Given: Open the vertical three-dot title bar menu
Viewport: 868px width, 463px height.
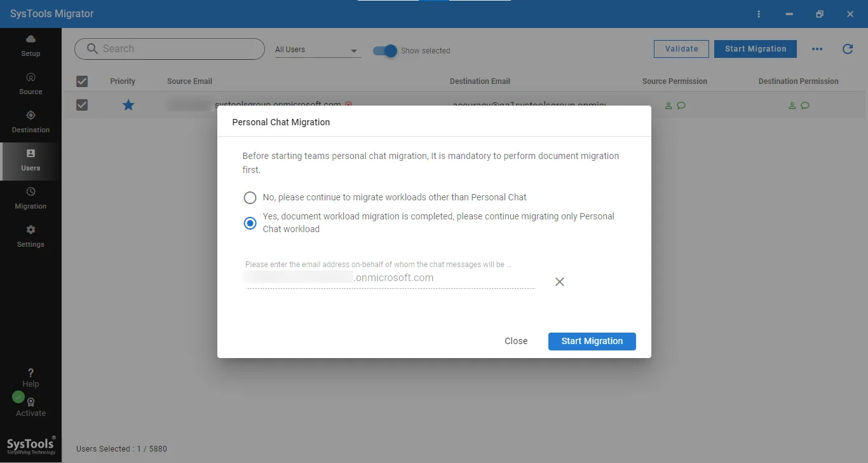Looking at the screenshot, I should tap(758, 14).
